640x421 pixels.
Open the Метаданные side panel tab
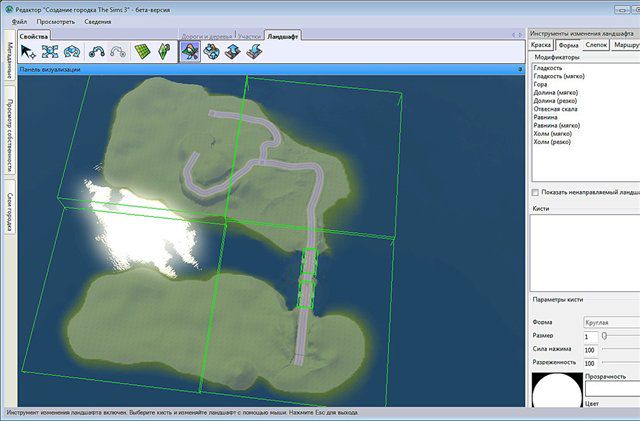coord(9,70)
